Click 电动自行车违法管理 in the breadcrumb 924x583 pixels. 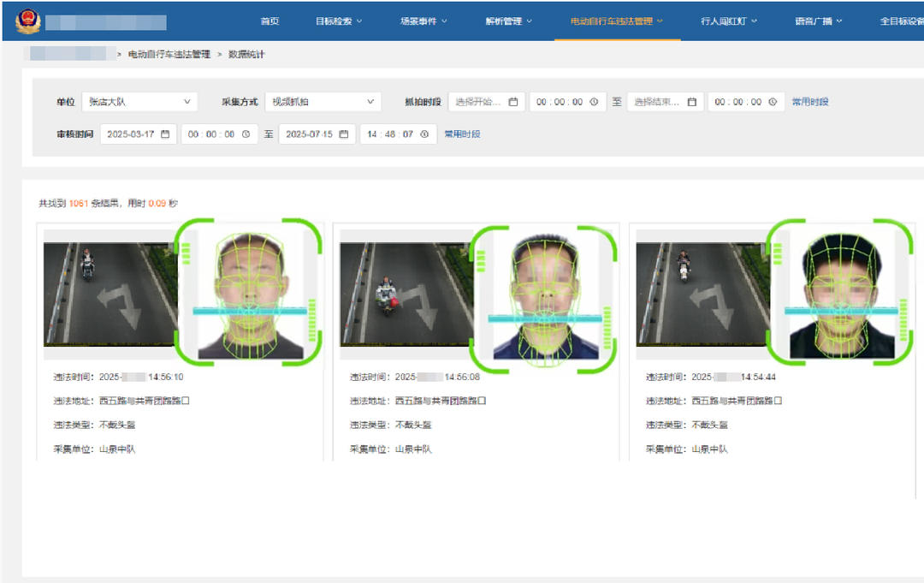[169, 54]
